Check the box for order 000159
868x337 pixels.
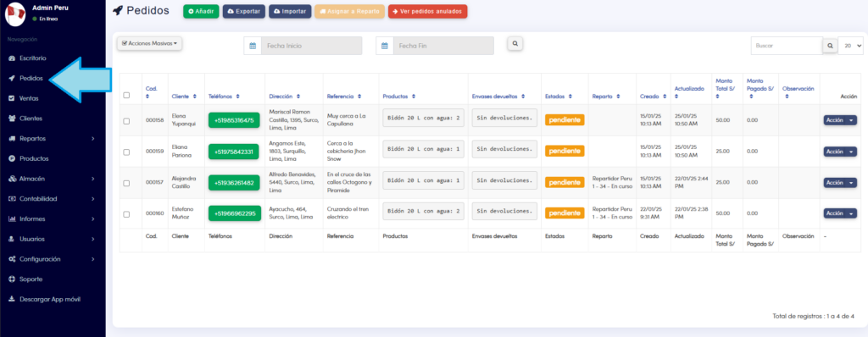tap(126, 152)
